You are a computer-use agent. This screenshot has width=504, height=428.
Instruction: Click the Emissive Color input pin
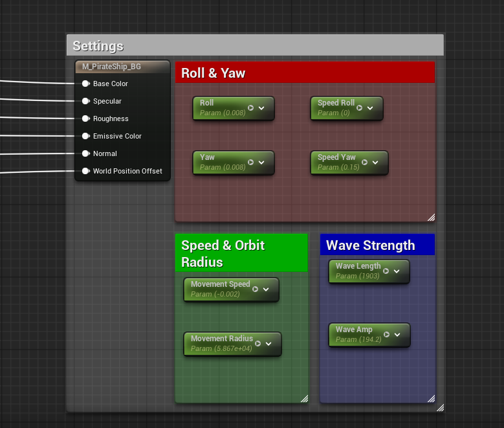85,136
